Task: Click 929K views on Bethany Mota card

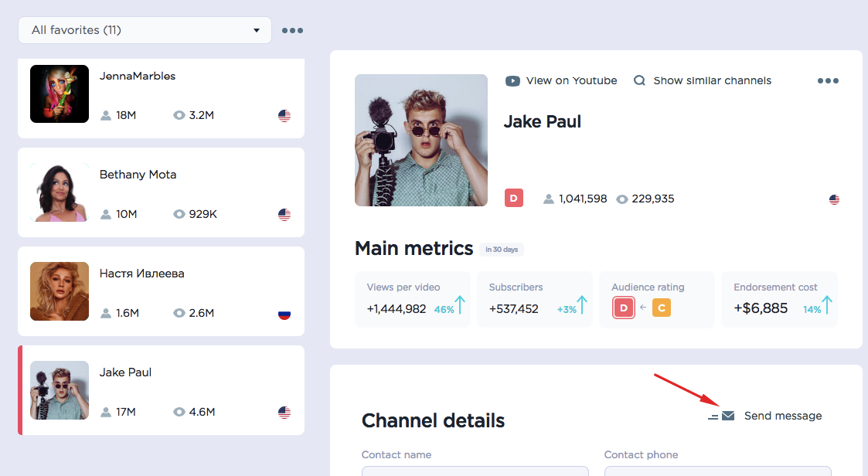Action: (203, 214)
